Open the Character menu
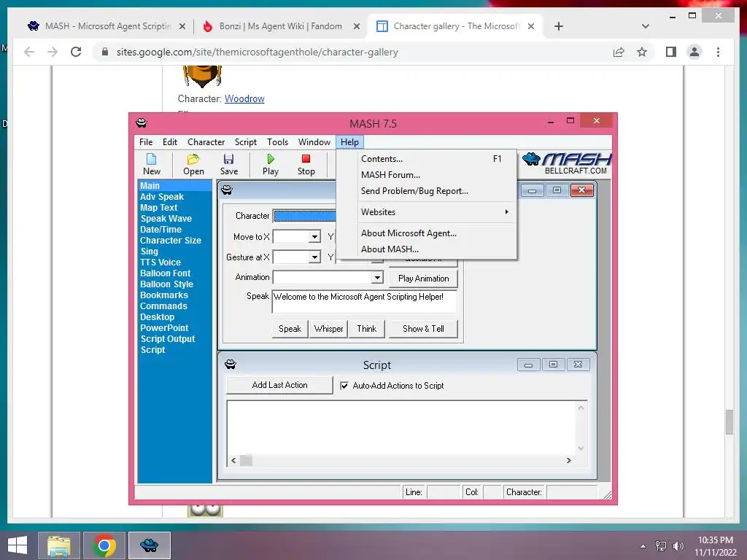Image resolution: width=747 pixels, height=560 pixels. (206, 142)
